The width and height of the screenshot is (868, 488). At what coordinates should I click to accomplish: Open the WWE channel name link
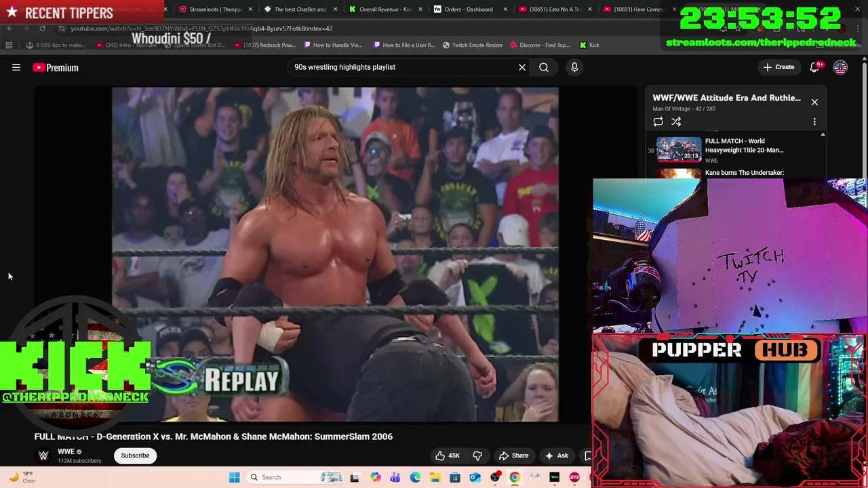(x=66, y=451)
